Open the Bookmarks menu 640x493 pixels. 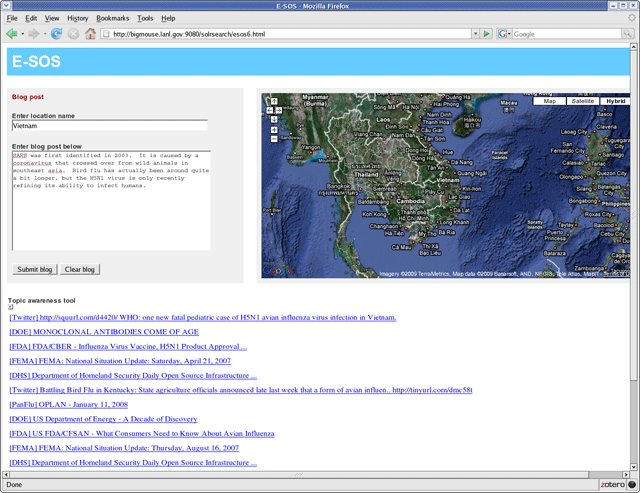112,18
